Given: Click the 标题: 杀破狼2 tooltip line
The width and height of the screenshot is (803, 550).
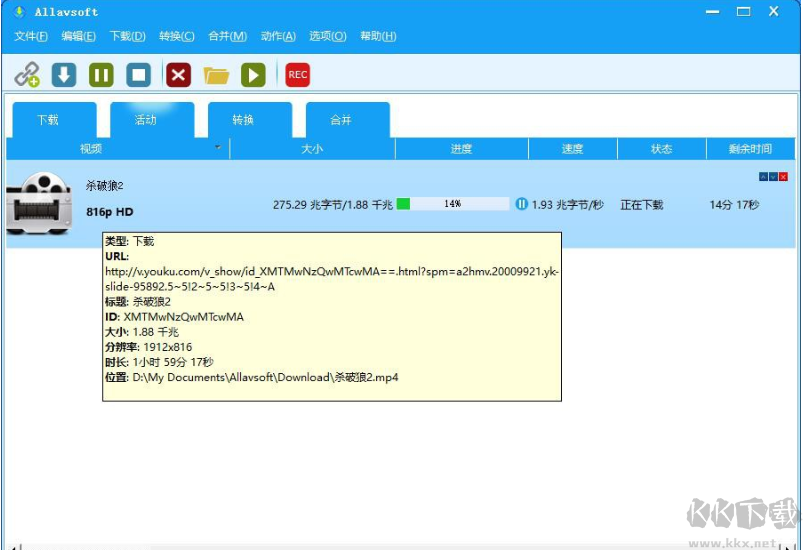Looking at the screenshot, I should coord(138,302).
